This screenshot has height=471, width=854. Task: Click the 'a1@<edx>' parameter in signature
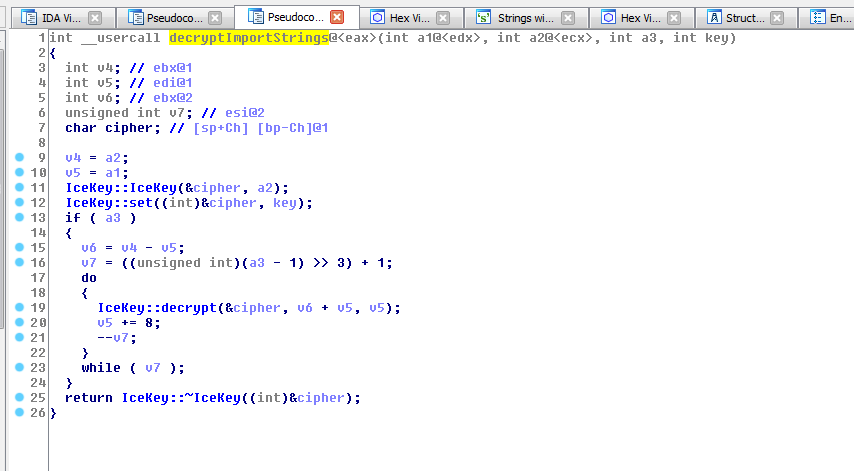coord(449,38)
